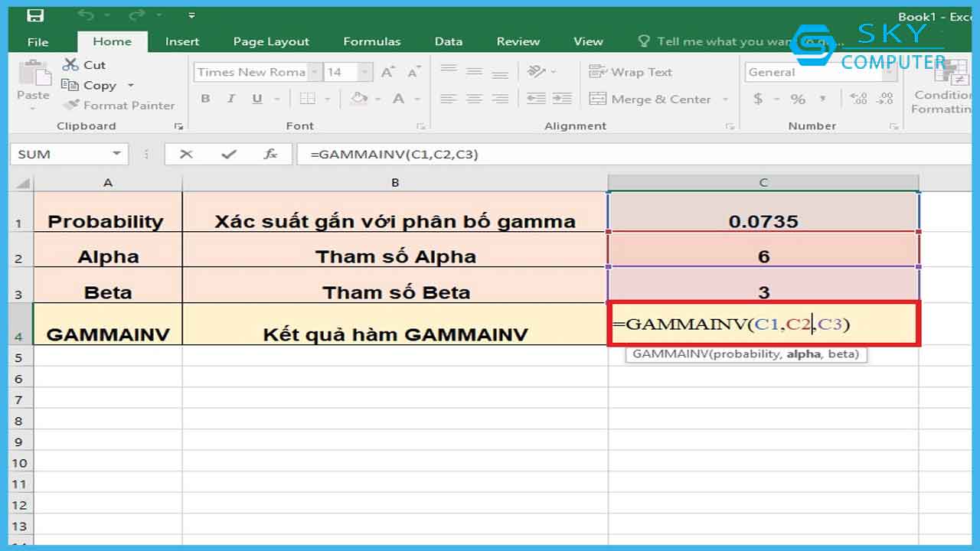Screen dimensions: 980x551
Task: Cancel formula entry with X button
Action: pyautogui.click(x=186, y=154)
